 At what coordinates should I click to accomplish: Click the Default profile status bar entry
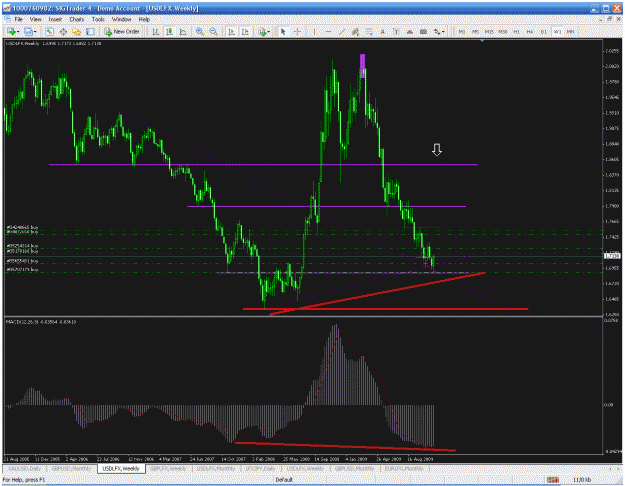tap(284, 480)
